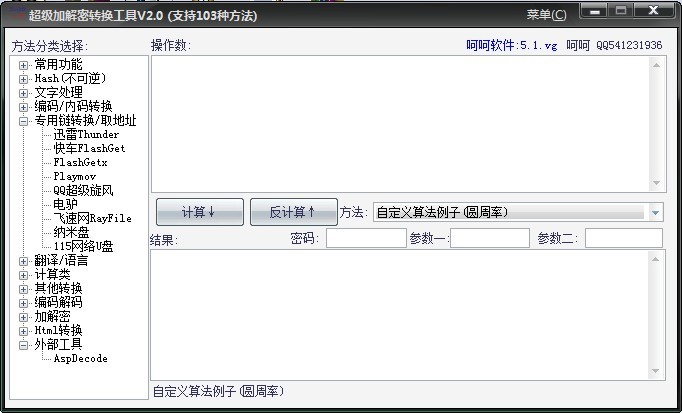Click the 操作数 scrollbar down arrow
682x413 pixels.
(x=657, y=183)
